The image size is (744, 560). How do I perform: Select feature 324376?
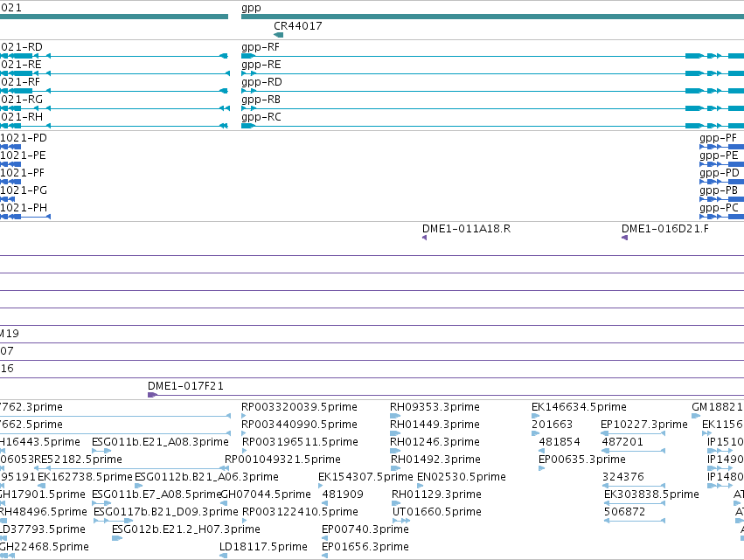point(623,477)
